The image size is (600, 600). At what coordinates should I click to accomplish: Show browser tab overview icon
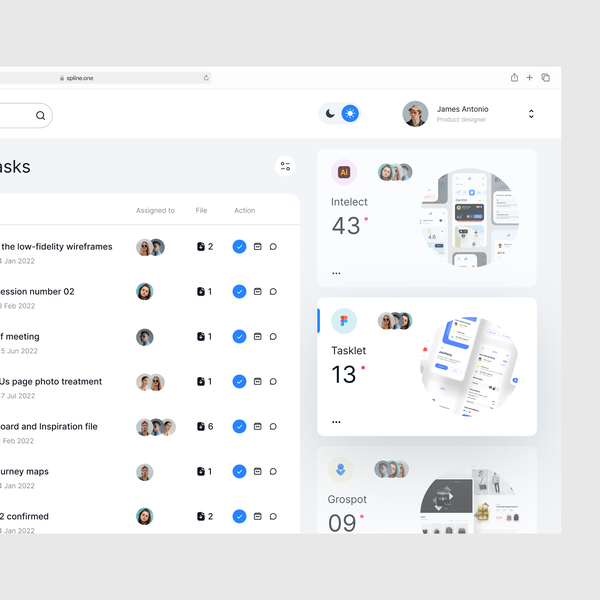[546, 78]
